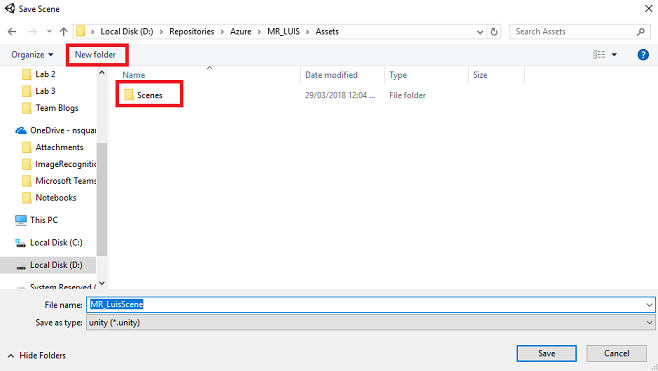Close the Save Scene dialog
The height and width of the screenshot is (371, 658).
click(648, 8)
